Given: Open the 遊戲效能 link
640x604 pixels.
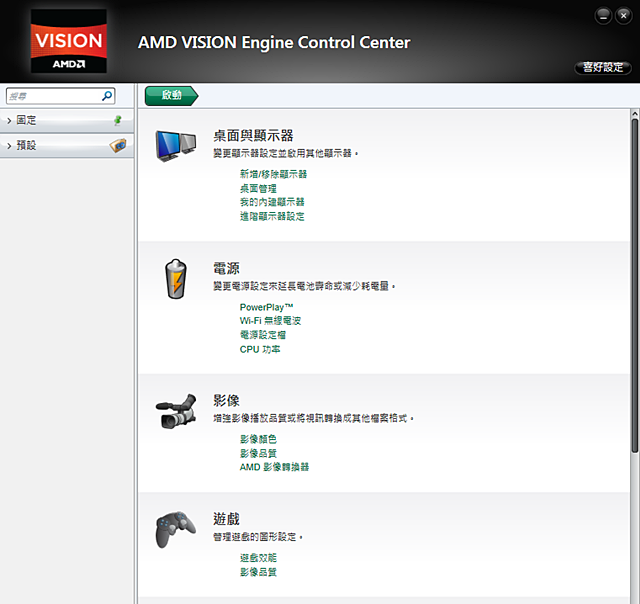Looking at the screenshot, I should [x=258, y=558].
